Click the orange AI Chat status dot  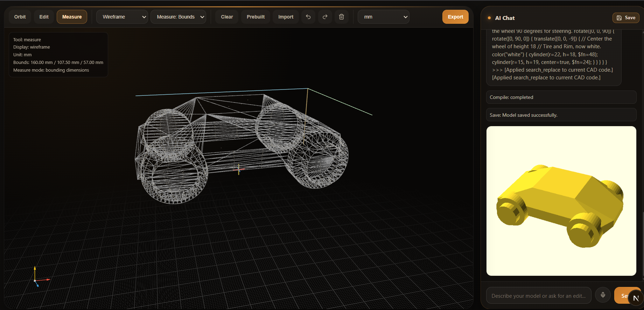489,18
